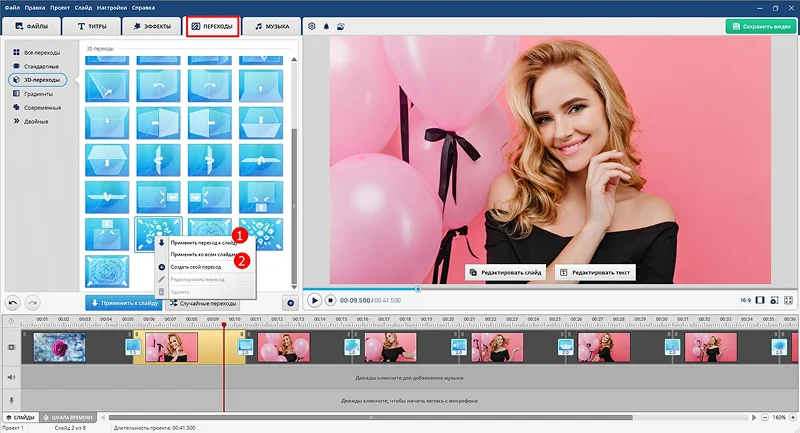This screenshot has height=433, width=800.
Task: Zoom out timeline with minus icon
Action: (x=765, y=417)
